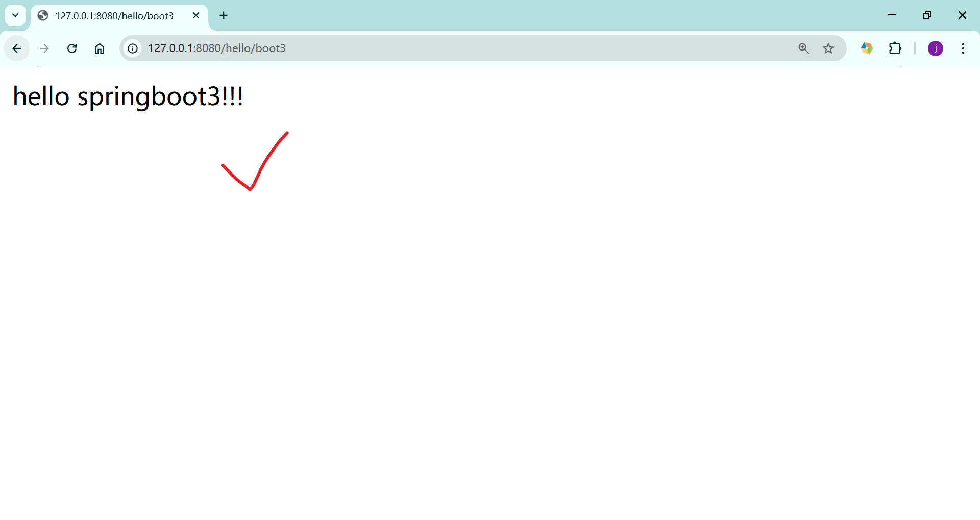Click the forward navigation arrow
The height and width of the screenshot is (520, 980).
tap(44, 48)
